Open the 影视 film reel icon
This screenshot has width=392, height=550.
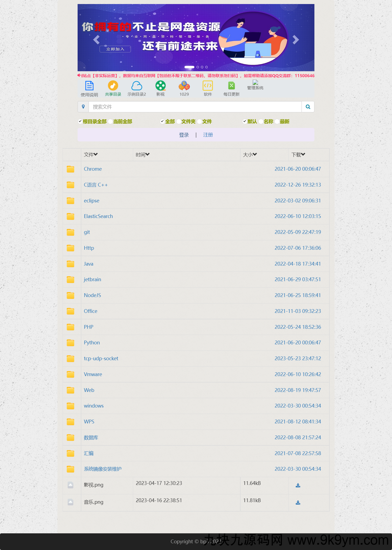tap(160, 86)
